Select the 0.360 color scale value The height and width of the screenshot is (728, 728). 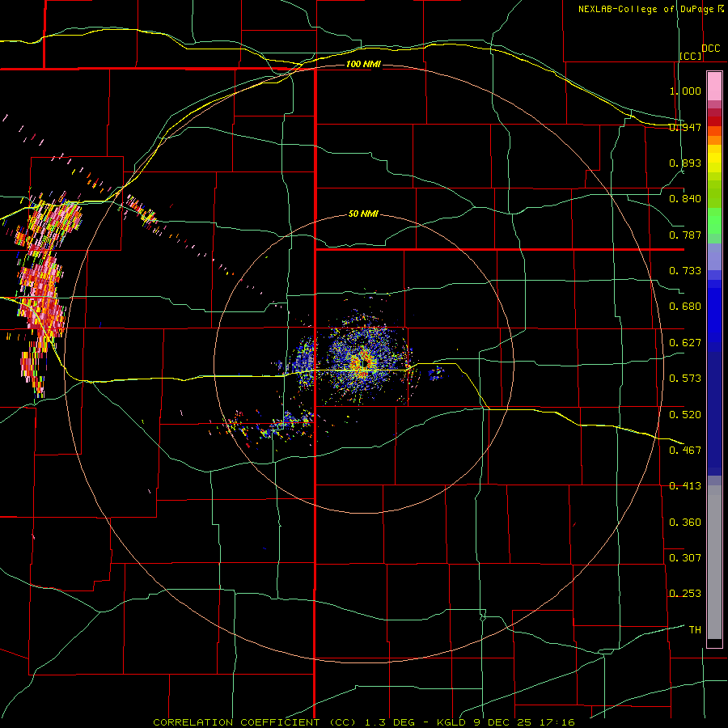coord(685,523)
